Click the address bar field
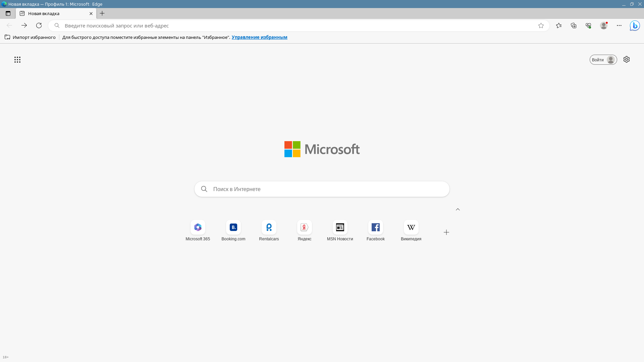644x362 pixels. (299, 25)
